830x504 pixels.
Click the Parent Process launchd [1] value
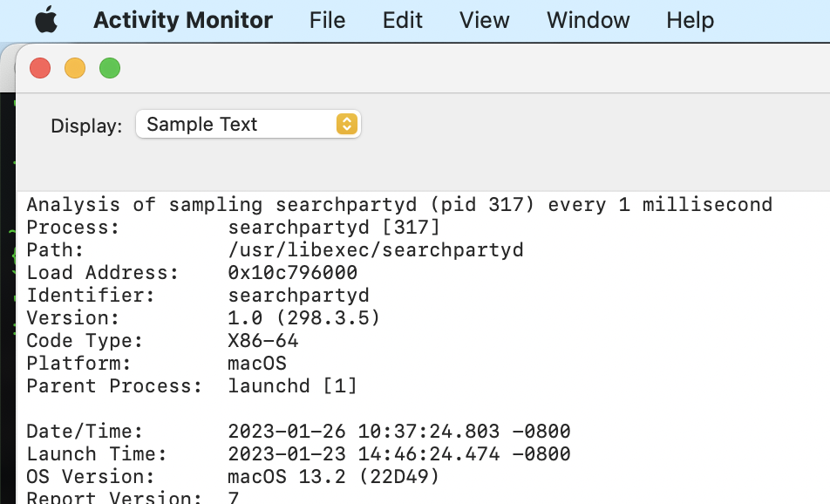pyautogui.click(x=293, y=386)
